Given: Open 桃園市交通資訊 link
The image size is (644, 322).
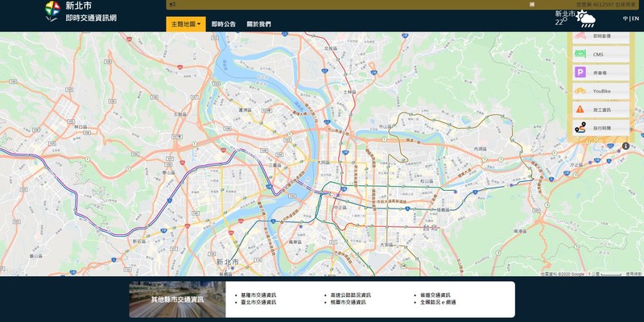Looking at the screenshot, I should (x=348, y=302).
